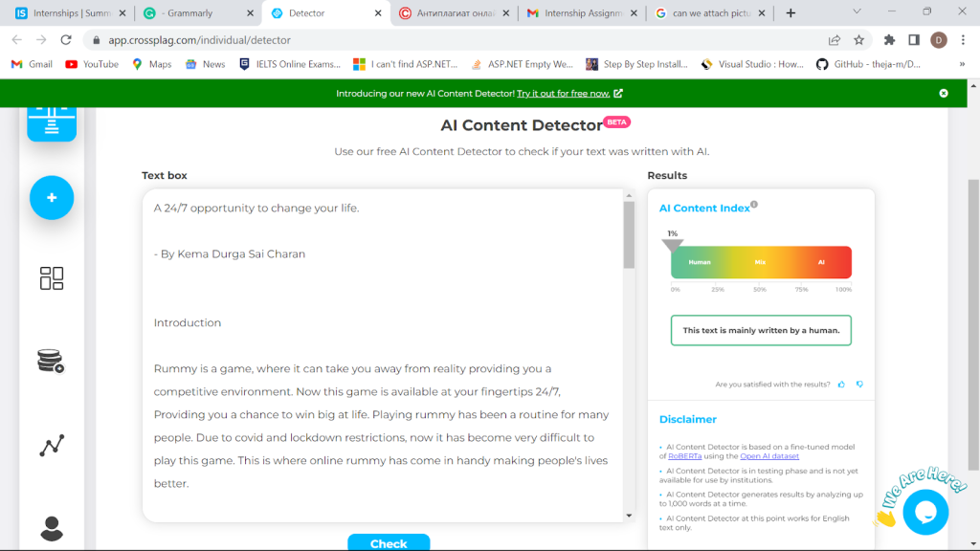Viewport: 980px width, 551px height.
Task: Click the AI Content Index info icon
Action: (x=754, y=205)
